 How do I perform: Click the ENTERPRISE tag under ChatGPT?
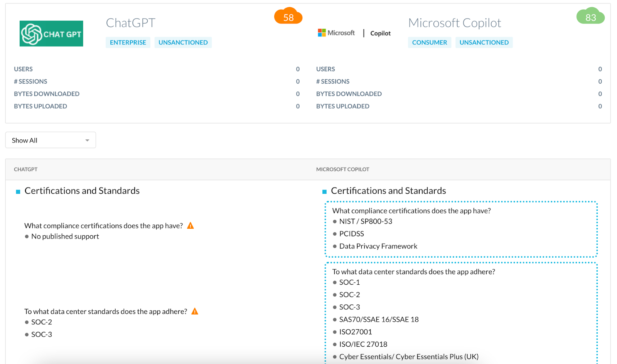128,42
